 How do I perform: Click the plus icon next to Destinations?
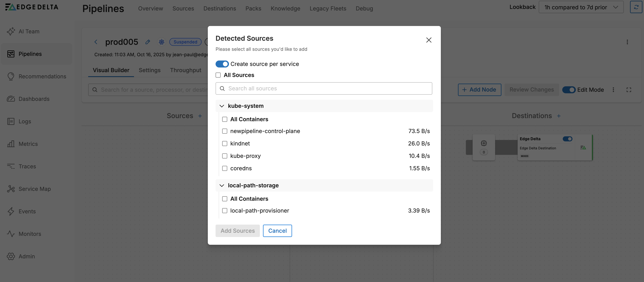(x=559, y=116)
